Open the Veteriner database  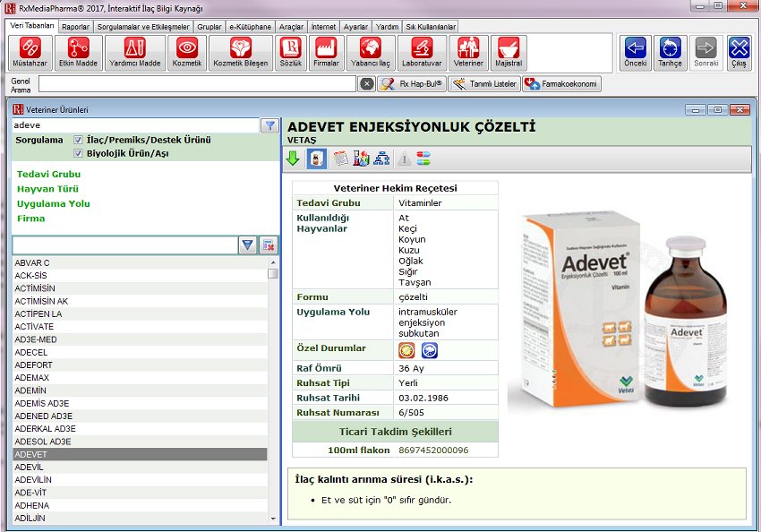(x=468, y=53)
